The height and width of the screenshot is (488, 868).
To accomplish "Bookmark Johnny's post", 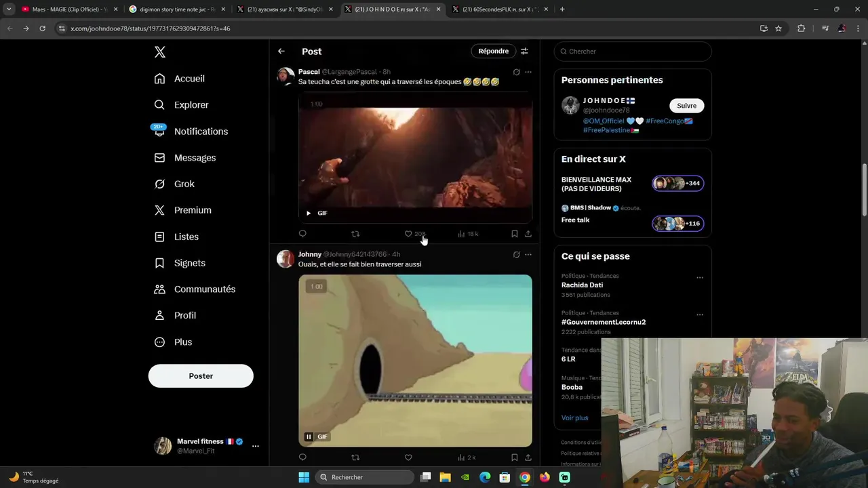I will [x=515, y=457].
